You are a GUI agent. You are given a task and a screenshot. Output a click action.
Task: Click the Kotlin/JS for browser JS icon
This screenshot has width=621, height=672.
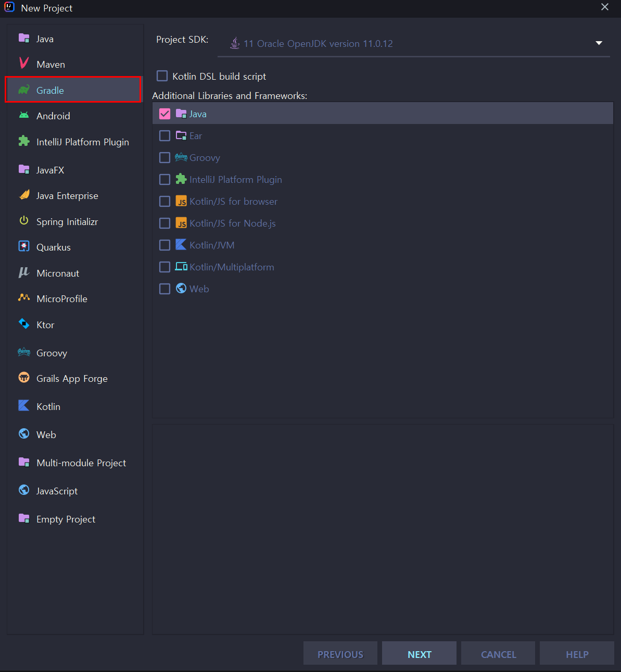coord(181,201)
